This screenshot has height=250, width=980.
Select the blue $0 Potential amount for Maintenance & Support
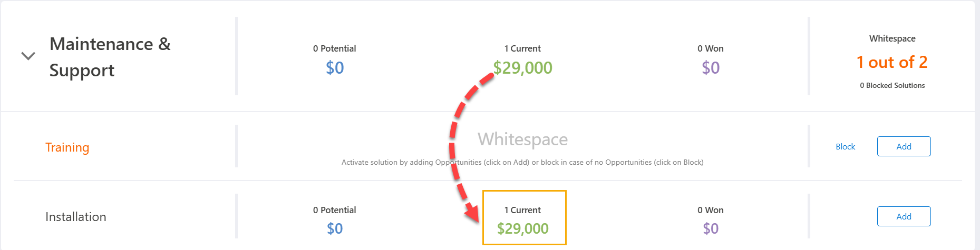[335, 68]
